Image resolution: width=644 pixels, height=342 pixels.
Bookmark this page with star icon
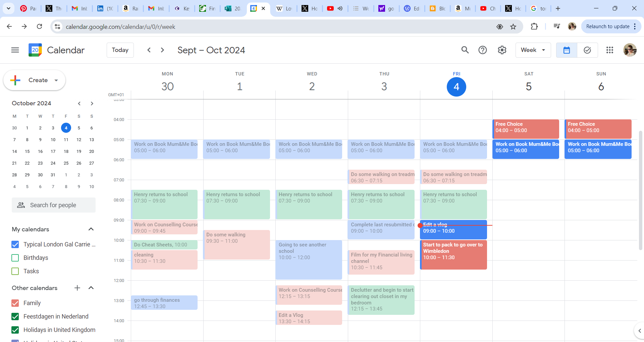pyautogui.click(x=513, y=26)
